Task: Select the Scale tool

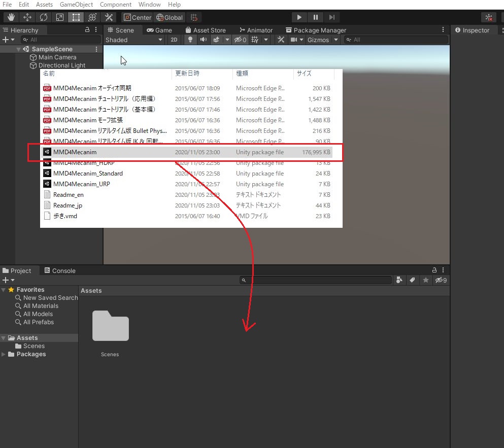Action: (x=60, y=17)
